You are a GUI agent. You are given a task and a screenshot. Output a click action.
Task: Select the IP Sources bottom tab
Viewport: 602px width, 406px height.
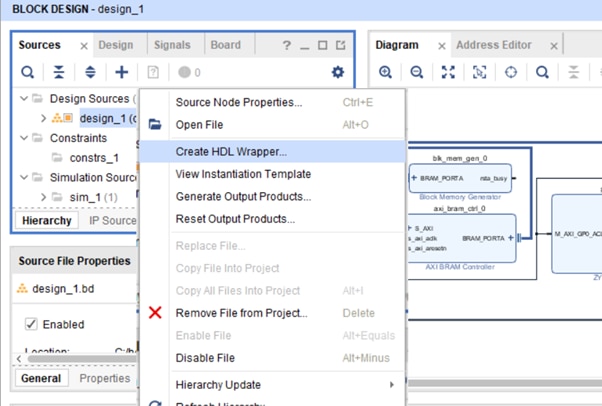pyautogui.click(x=112, y=220)
